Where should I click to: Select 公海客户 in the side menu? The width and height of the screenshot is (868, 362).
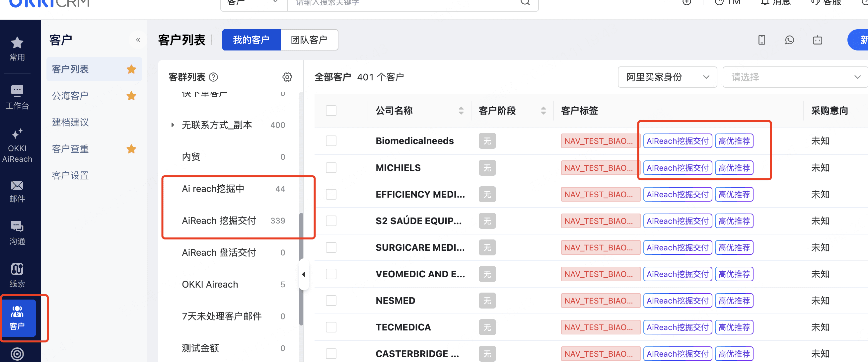coord(70,96)
